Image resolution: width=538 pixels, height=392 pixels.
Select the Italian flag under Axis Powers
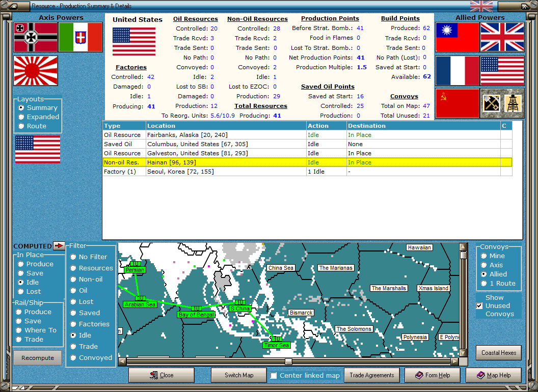(x=80, y=37)
